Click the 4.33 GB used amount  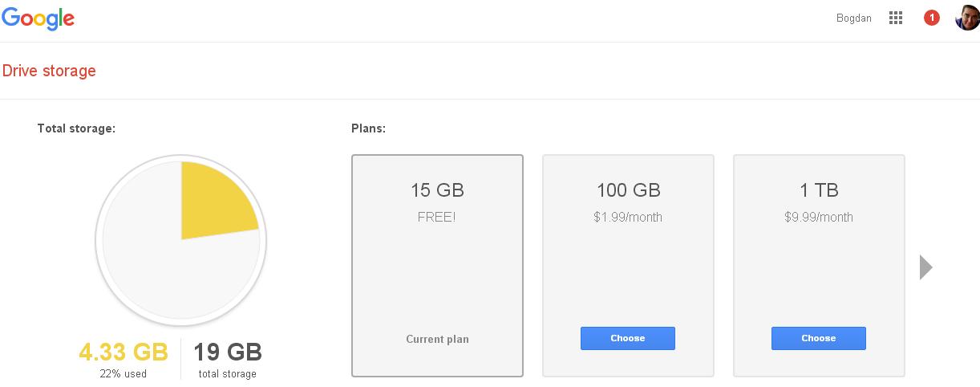(x=124, y=352)
